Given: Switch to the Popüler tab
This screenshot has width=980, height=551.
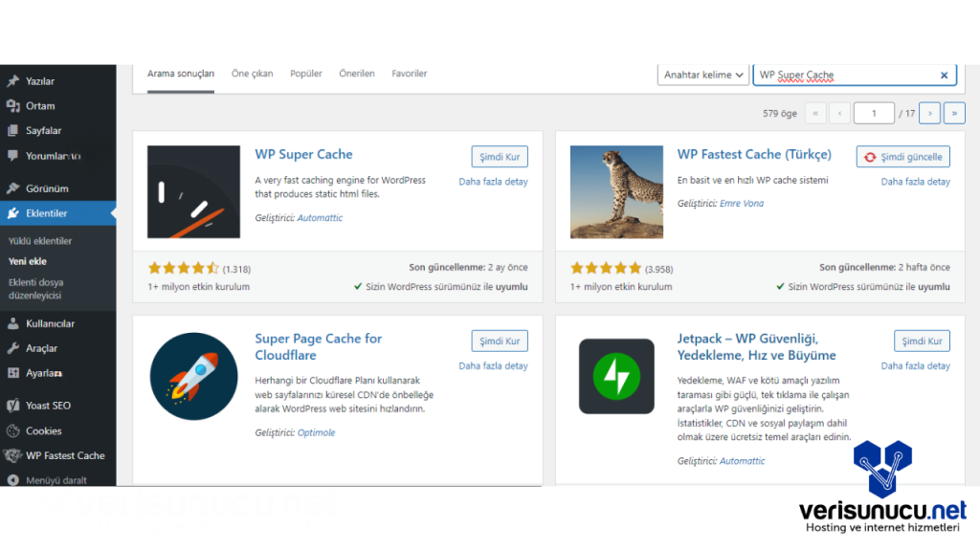Looking at the screenshot, I should (x=306, y=74).
